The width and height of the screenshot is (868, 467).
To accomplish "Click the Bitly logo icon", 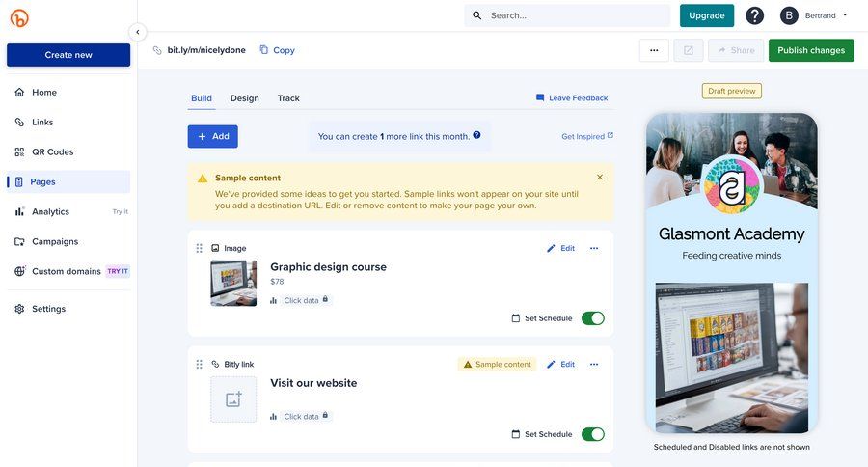I will (18, 18).
